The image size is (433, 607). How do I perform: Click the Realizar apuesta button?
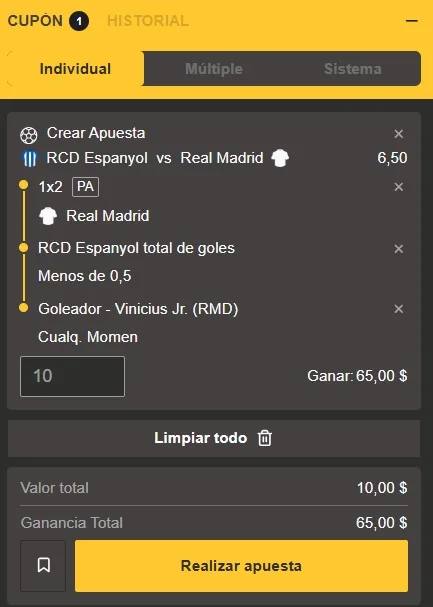pyautogui.click(x=241, y=566)
